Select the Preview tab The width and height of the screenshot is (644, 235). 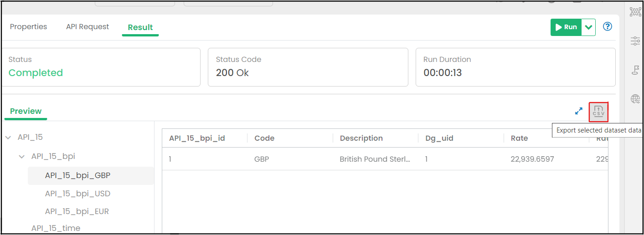tap(26, 111)
